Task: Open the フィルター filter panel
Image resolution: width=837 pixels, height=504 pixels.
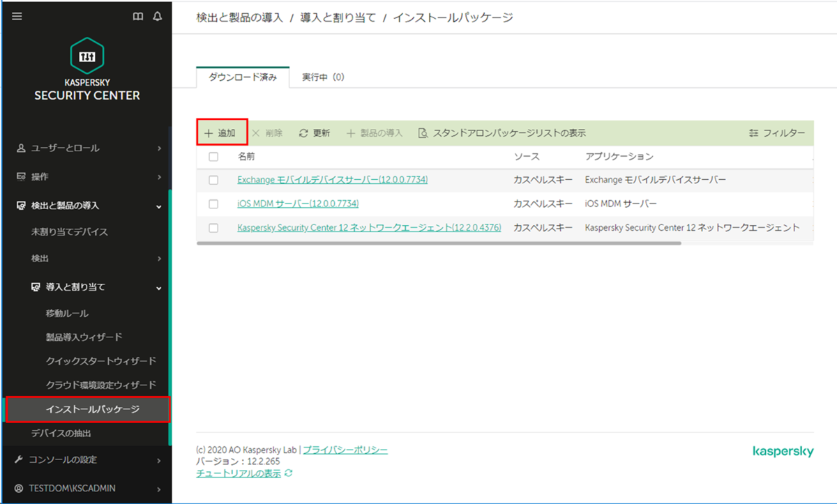Action: point(776,132)
